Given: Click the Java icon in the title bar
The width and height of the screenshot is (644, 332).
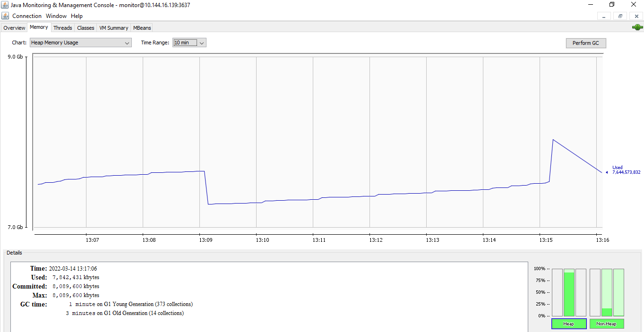Looking at the screenshot, I should tap(5, 5).
